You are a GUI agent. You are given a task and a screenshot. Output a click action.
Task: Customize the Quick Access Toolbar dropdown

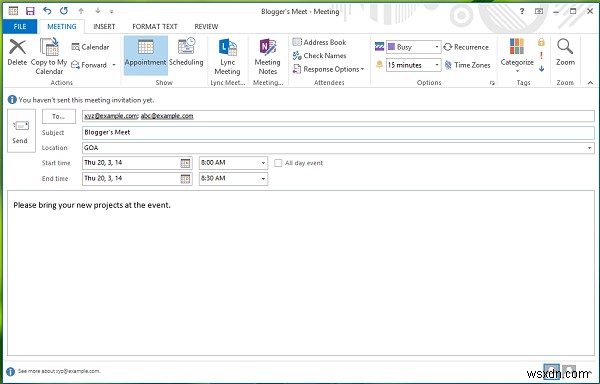(x=111, y=11)
